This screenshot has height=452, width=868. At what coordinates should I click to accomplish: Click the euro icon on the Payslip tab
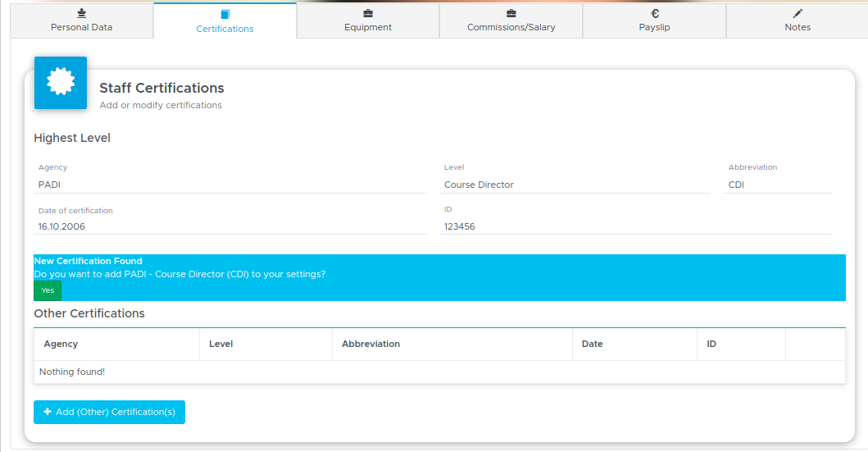click(655, 13)
